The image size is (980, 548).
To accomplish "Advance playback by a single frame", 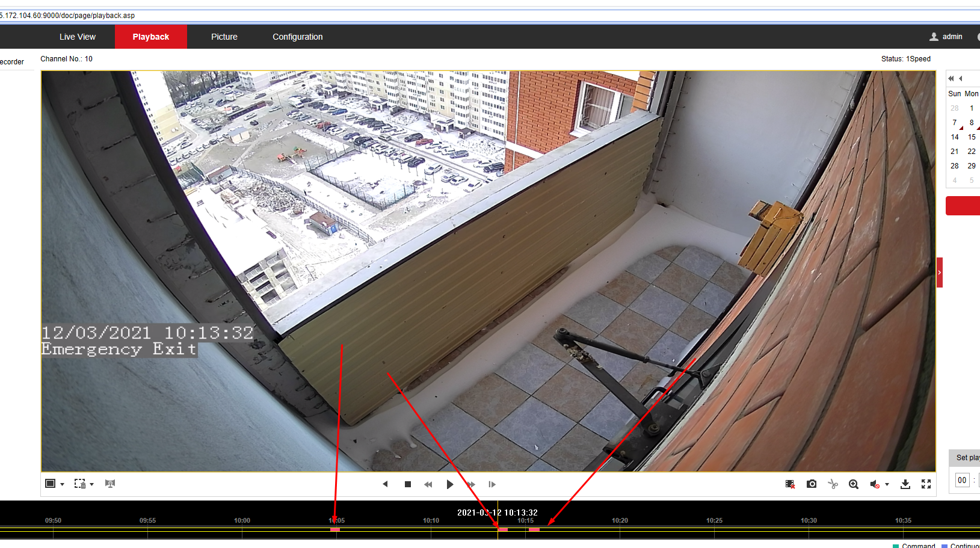I will point(492,484).
